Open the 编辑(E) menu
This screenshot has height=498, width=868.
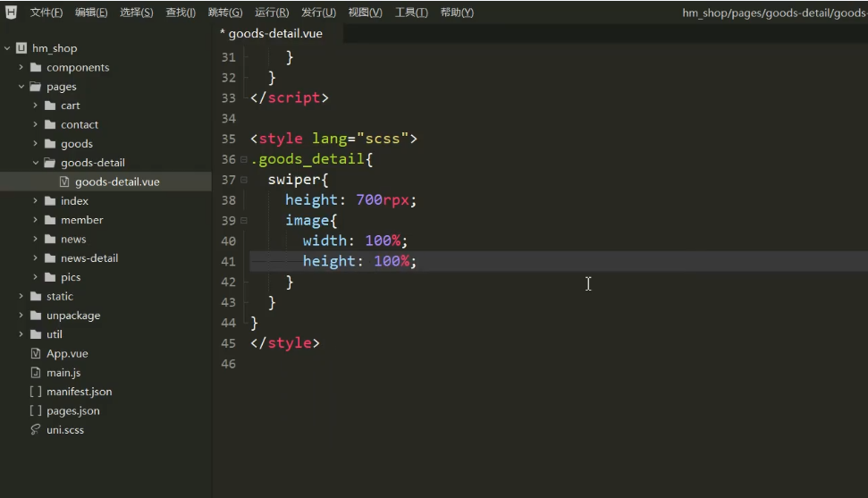[91, 13]
